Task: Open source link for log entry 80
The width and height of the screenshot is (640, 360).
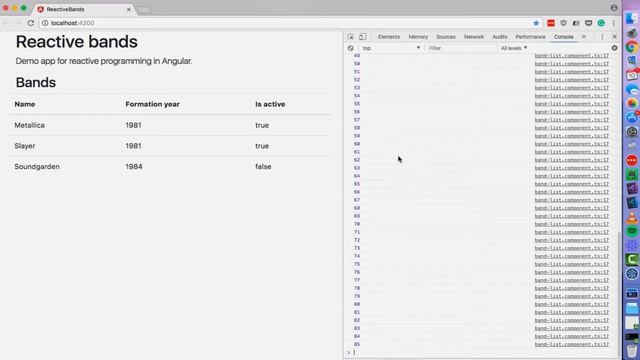Action: [571, 304]
